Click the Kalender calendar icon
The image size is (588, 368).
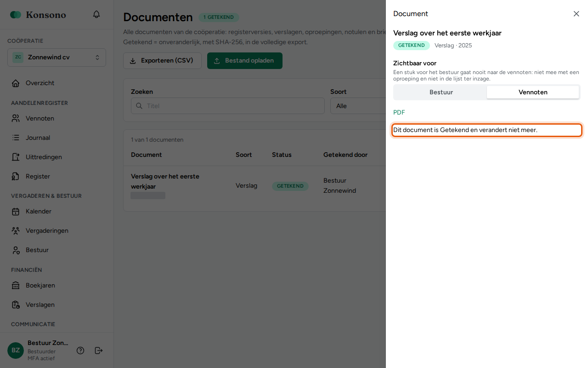(x=16, y=212)
